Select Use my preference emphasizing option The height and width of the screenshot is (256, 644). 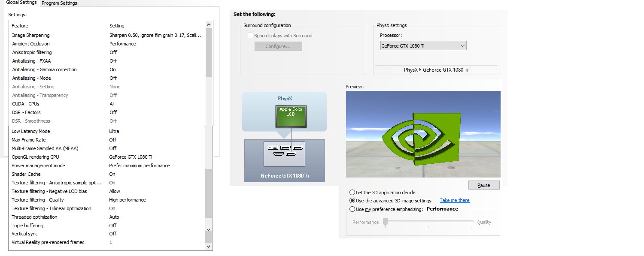[x=352, y=209]
